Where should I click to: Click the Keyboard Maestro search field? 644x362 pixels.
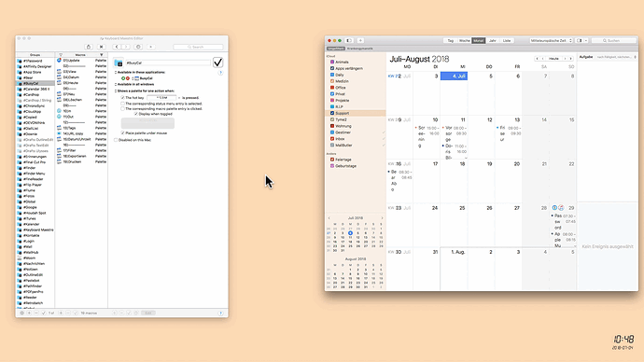click(199, 47)
